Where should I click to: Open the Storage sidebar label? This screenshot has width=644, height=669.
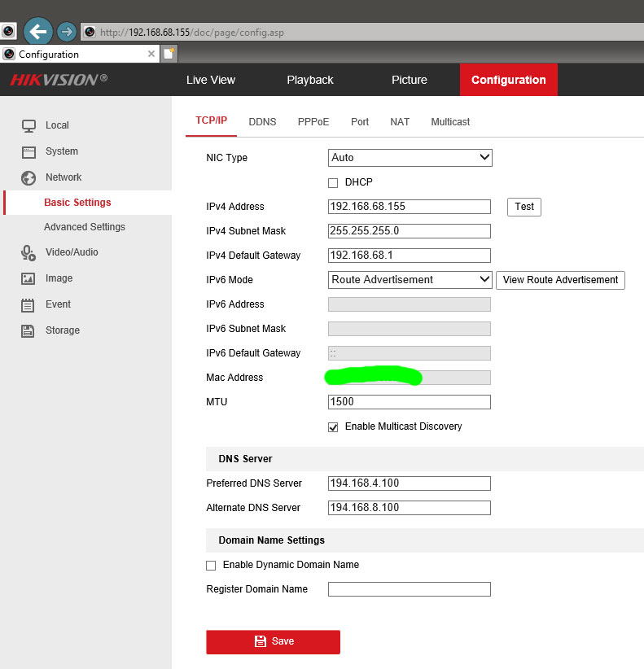[x=63, y=330]
